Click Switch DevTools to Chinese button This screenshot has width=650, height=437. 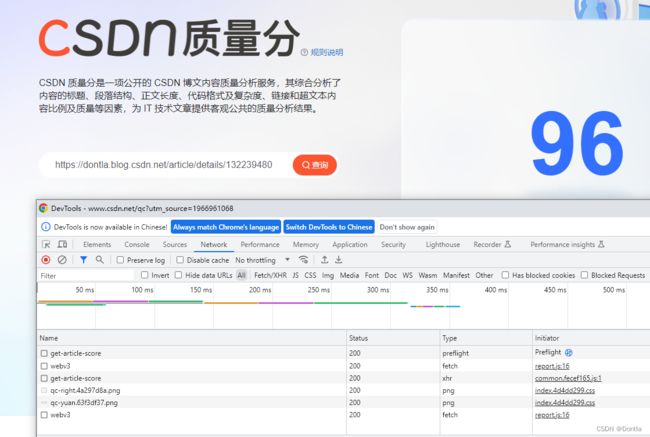[329, 227]
